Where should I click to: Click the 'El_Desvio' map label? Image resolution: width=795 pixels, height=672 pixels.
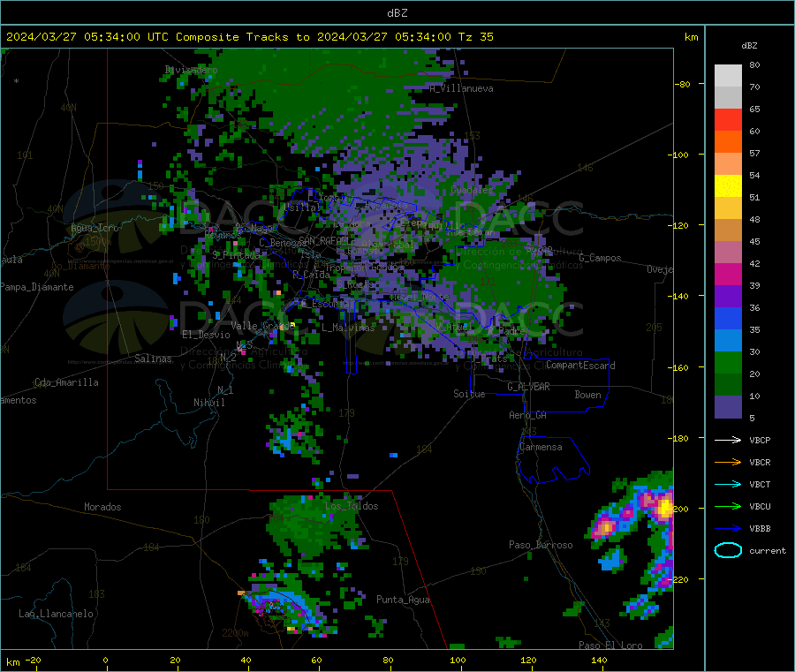(x=206, y=335)
